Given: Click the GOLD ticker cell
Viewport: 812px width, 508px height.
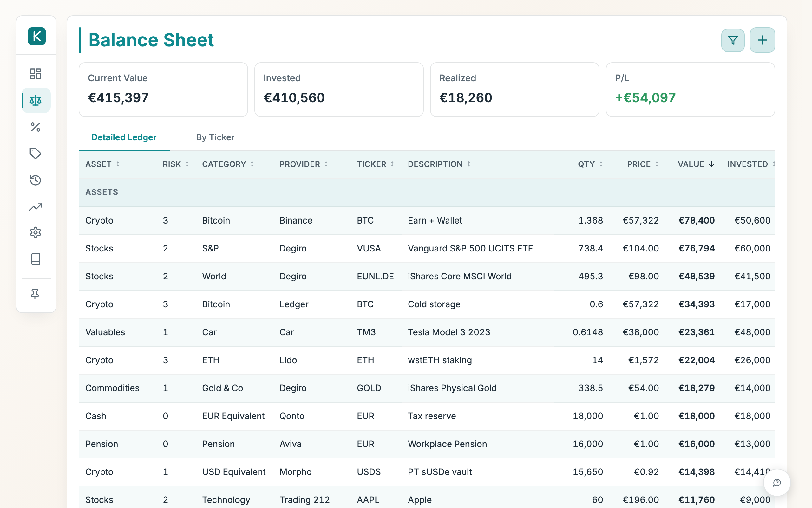Looking at the screenshot, I should click(x=369, y=388).
